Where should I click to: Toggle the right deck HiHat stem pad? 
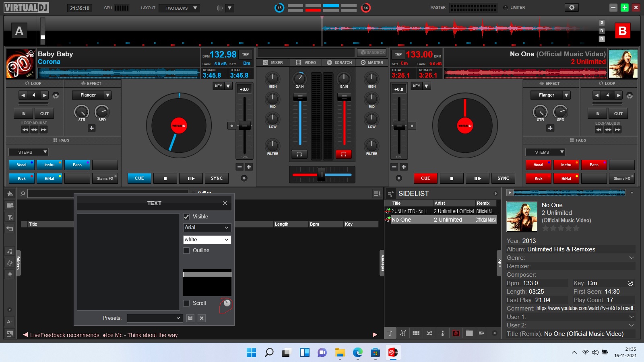(566, 178)
